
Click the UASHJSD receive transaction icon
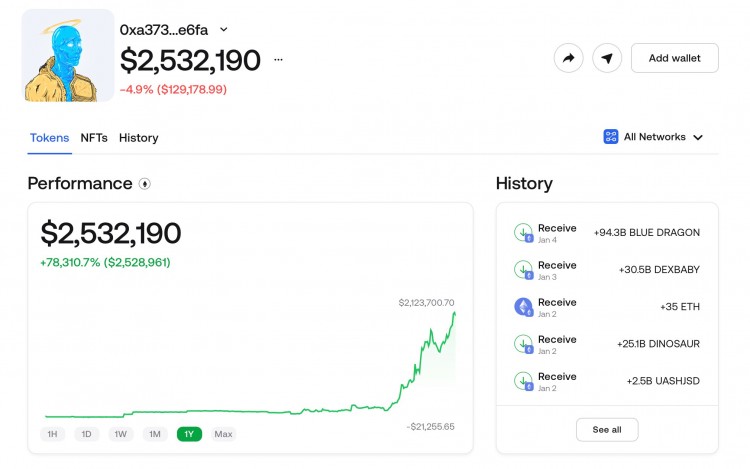(523, 381)
